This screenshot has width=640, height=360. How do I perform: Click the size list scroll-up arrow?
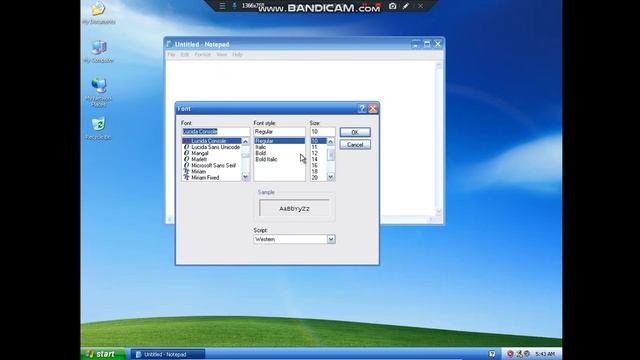[331, 141]
